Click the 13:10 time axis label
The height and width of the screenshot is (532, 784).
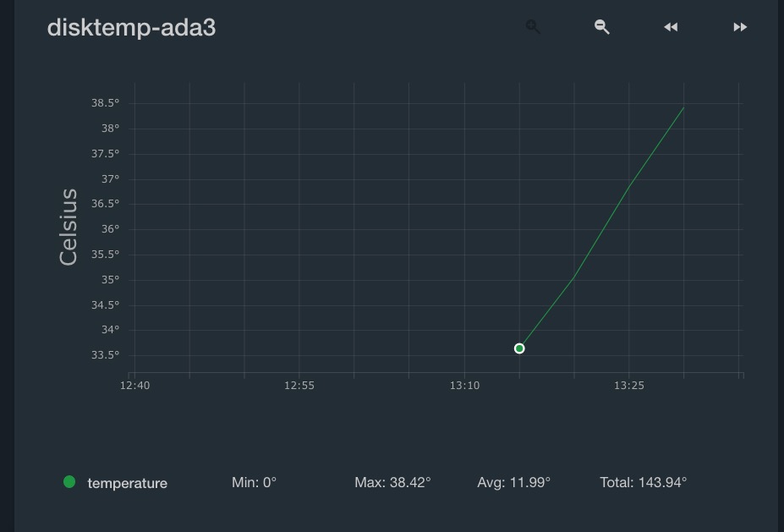464,386
